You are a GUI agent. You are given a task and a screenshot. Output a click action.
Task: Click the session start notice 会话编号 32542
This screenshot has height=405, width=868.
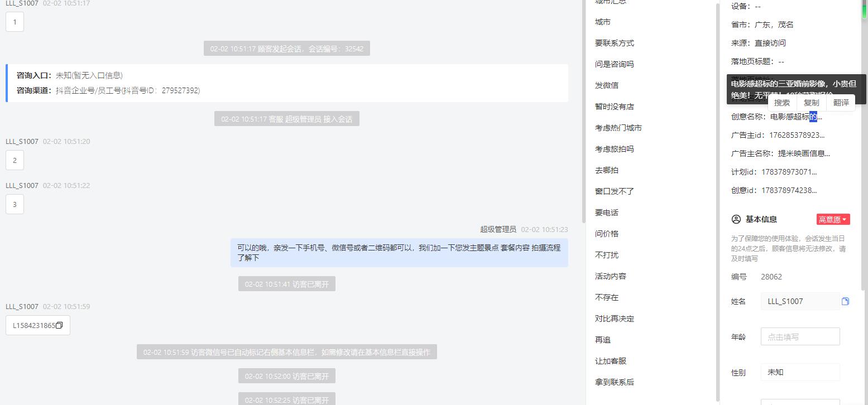pos(287,49)
